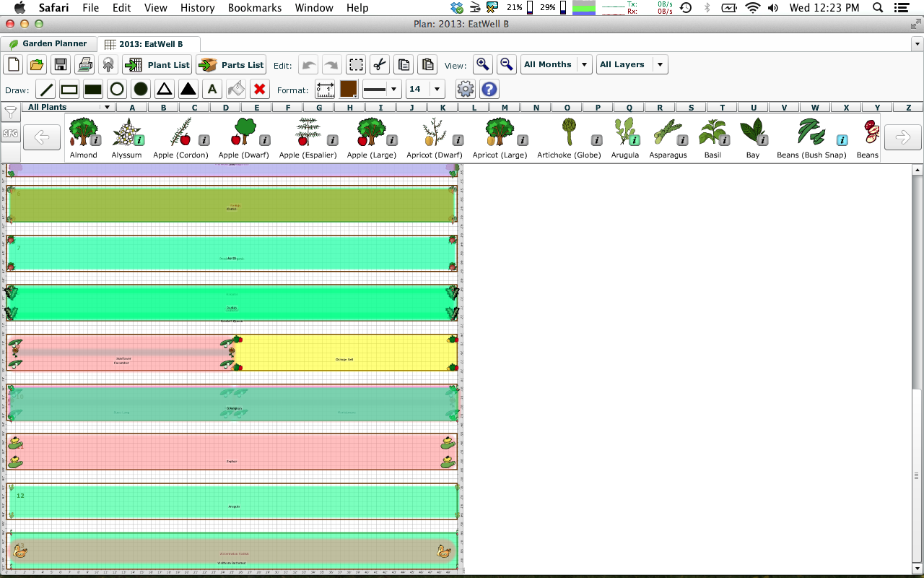The image size is (924, 578).
Task: Select the outlined circle drawing tool
Action: [117, 90]
